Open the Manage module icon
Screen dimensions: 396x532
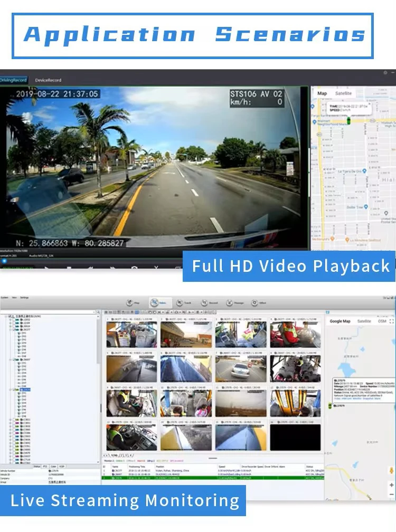230,303
